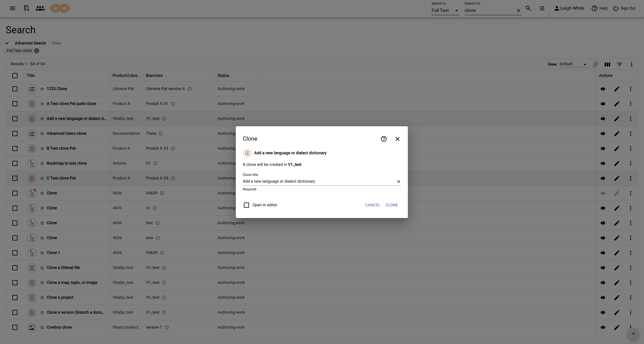This screenshot has height=344, width=644.
Task: Select Advanced Users clone row checkbox
Action: click(15, 134)
